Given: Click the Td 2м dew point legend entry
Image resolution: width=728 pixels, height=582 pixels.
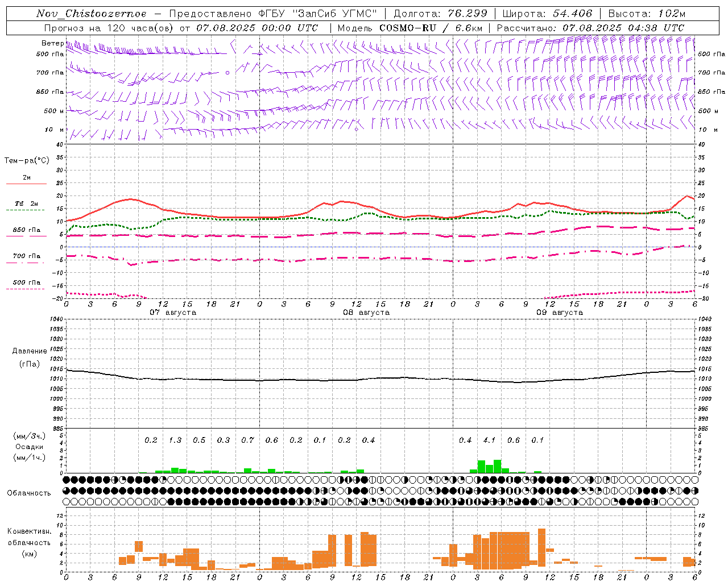Looking at the screenshot, I should click(27, 203).
